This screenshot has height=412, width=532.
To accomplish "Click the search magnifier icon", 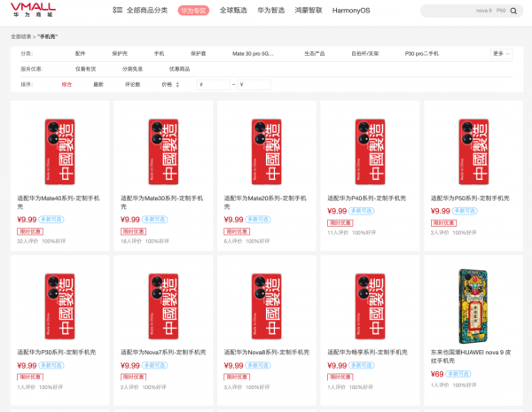I will (513, 11).
